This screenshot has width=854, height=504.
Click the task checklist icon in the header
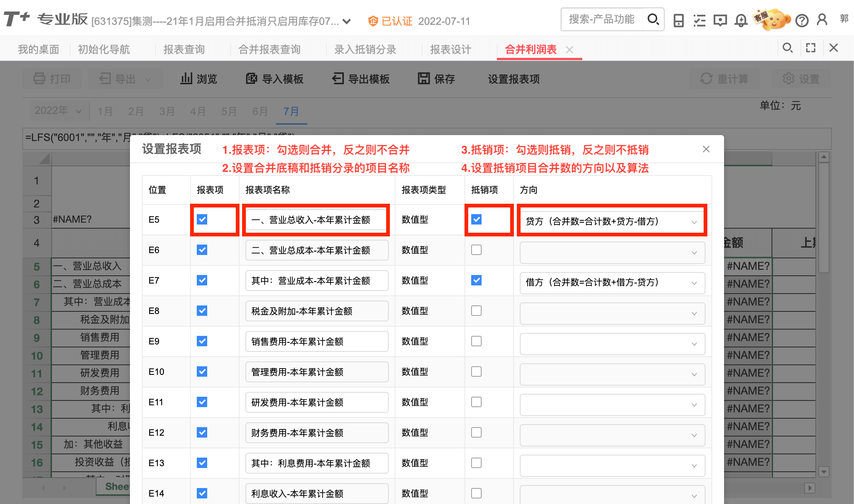(x=699, y=20)
